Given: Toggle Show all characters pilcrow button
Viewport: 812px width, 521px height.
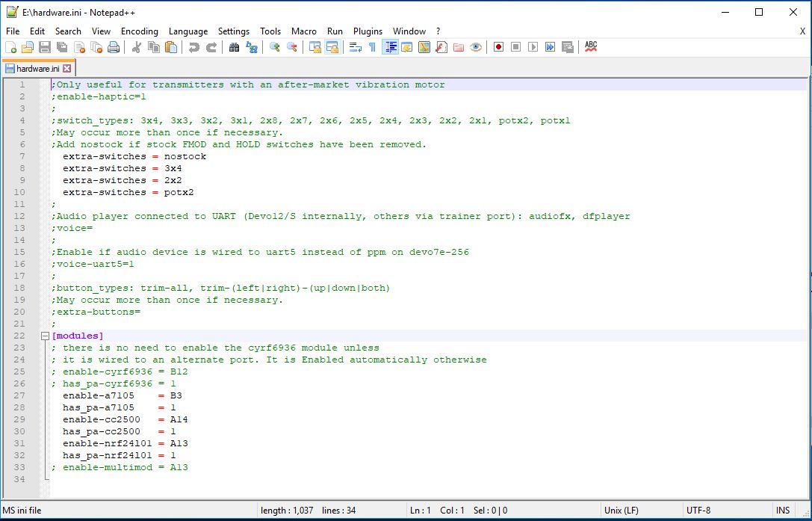Looking at the screenshot, I should 372,47.
